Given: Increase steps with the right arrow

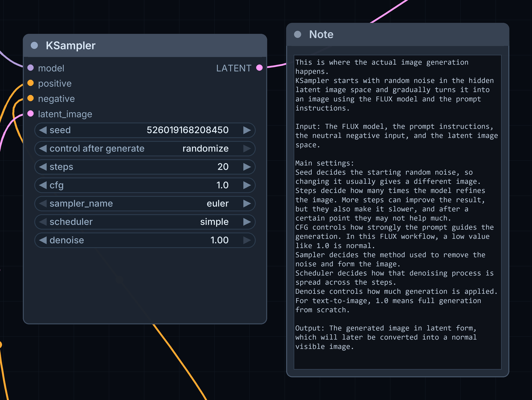Looking at the screenshot, I should click(x=247, y=166).
